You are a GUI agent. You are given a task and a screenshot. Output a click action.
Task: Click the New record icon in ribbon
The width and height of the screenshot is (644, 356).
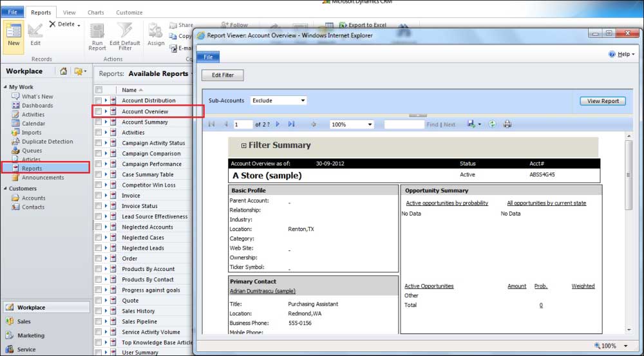pos(14,33)
